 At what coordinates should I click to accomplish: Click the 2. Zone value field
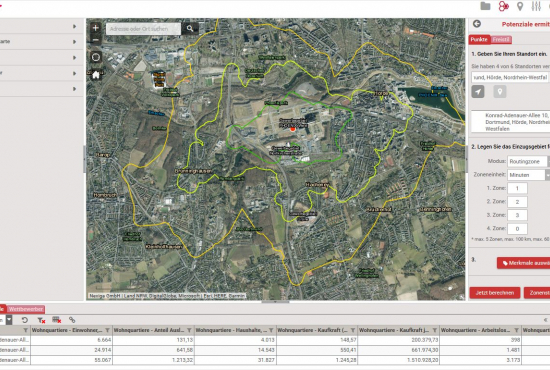[x=517, y=202]
